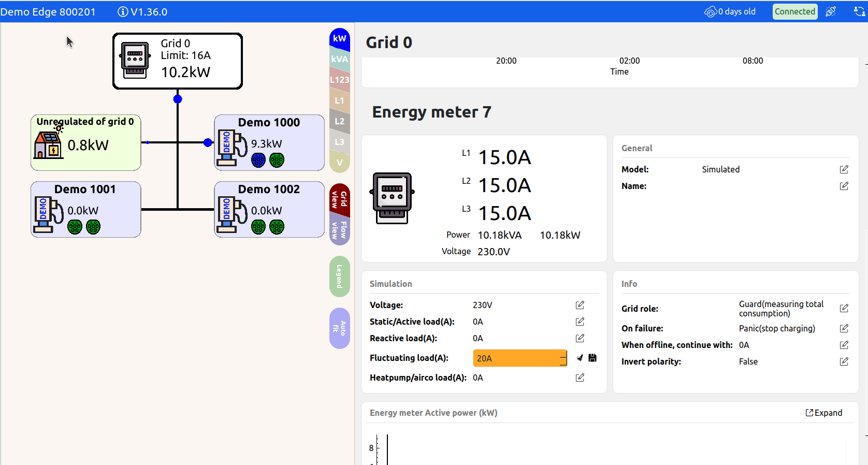Image resolution: width=868 pixels, height=465 pixels.
Task: Increase Fluctuating load with up stepper
Action: 563,354
